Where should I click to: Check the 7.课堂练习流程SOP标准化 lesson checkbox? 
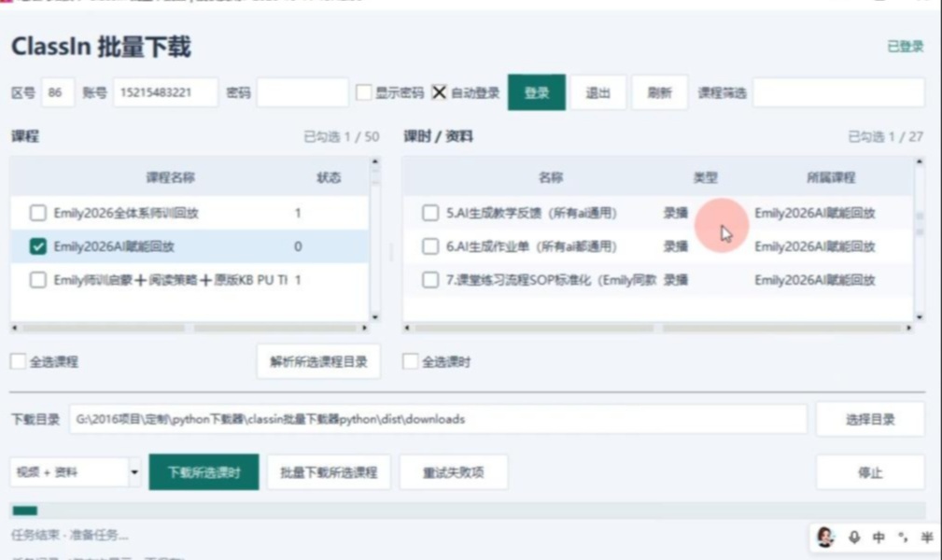(x=430, y=280)
